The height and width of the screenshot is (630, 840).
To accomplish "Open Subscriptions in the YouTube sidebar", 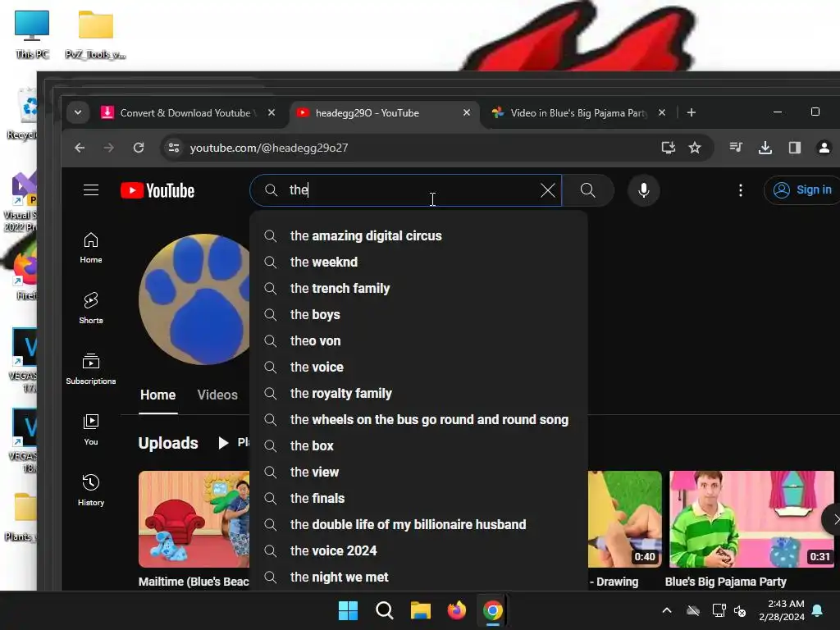I will [91, 369].
